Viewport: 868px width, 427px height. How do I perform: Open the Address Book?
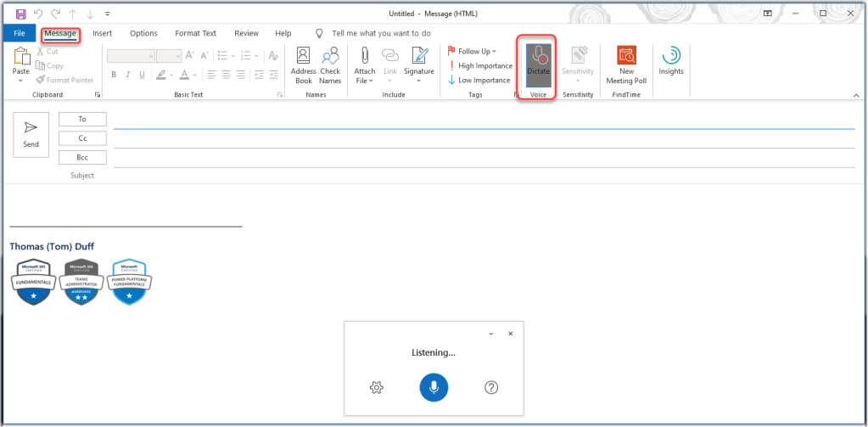[303, 65]
